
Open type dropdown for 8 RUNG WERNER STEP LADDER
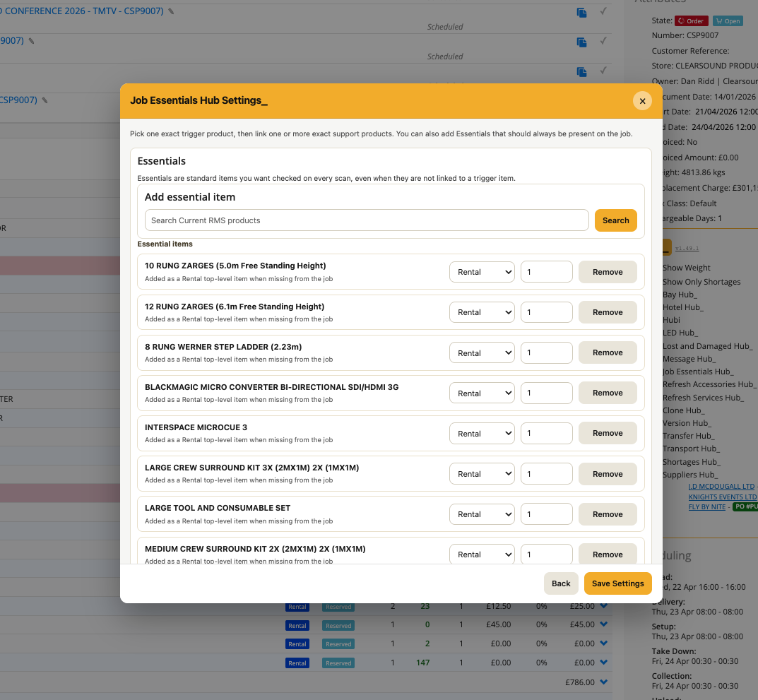(x=482, y=353)
